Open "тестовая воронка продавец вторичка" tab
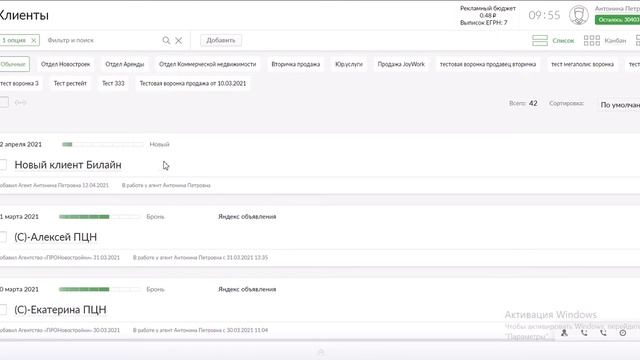 pos(488,64)
